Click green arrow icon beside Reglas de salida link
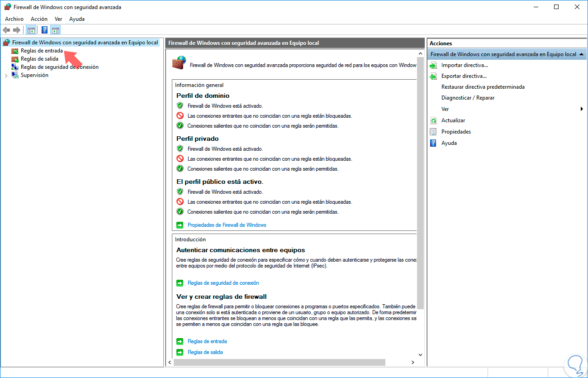Screen dimensions: 588x378 [x=180, y=352]
